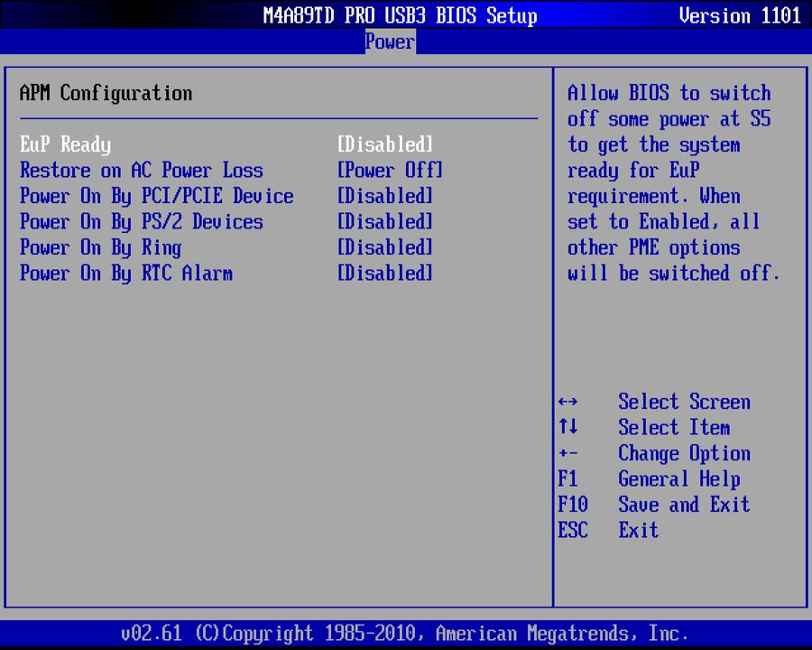Image resolution: width=812 pixels, height=650 pixels.
Task: Select the Power menu tab
Action: click(x=389, y=41)
